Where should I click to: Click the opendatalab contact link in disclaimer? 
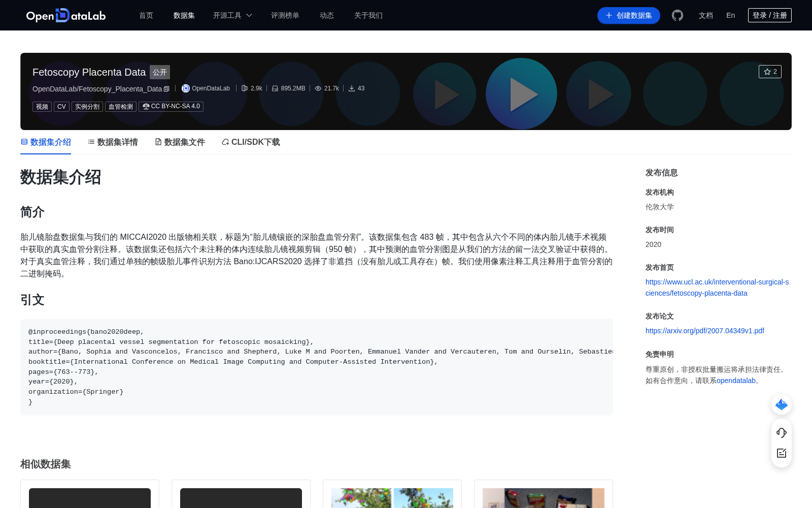tap(736, 380)
